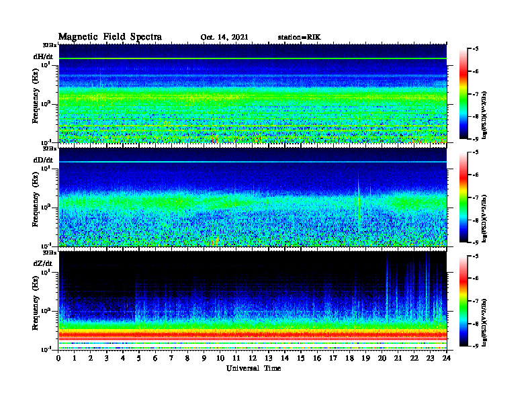Click hour tick label "20" on time axis
532x411 pixels.
click(382, 358)
